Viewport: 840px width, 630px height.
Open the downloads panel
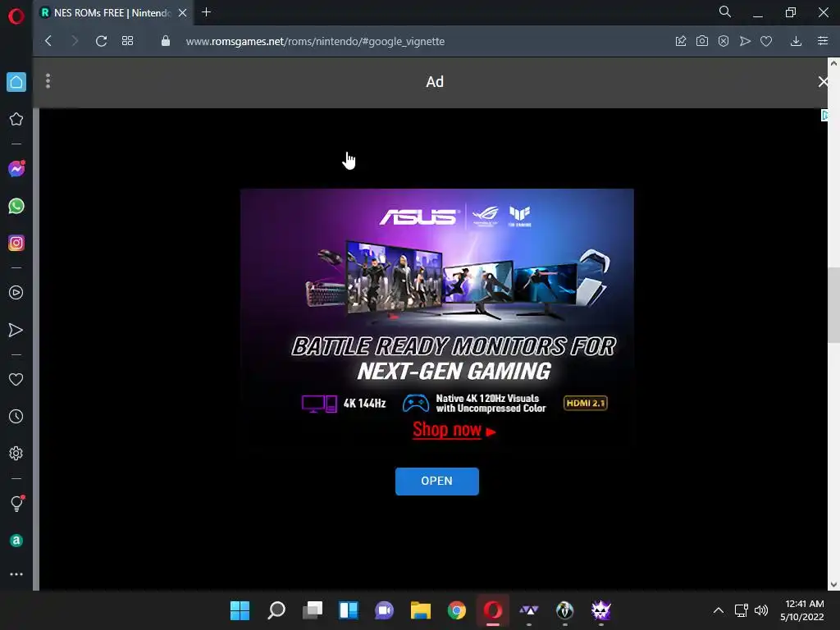pyautogui.click(x=796, y=41)
